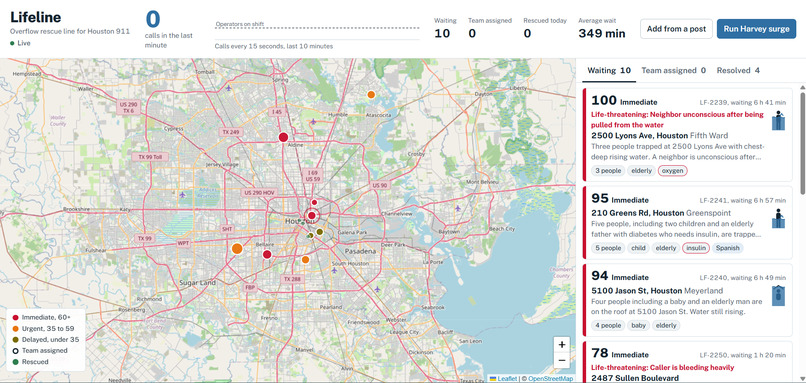Click Add from a post button

[676, 29]
